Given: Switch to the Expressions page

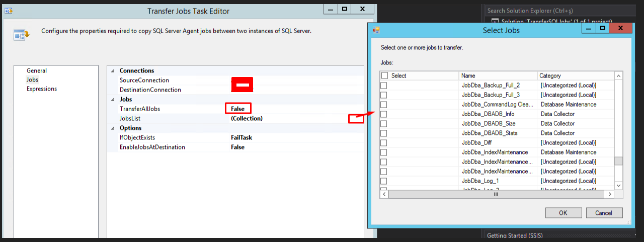Looking at the screenshot, I should 42,89.
